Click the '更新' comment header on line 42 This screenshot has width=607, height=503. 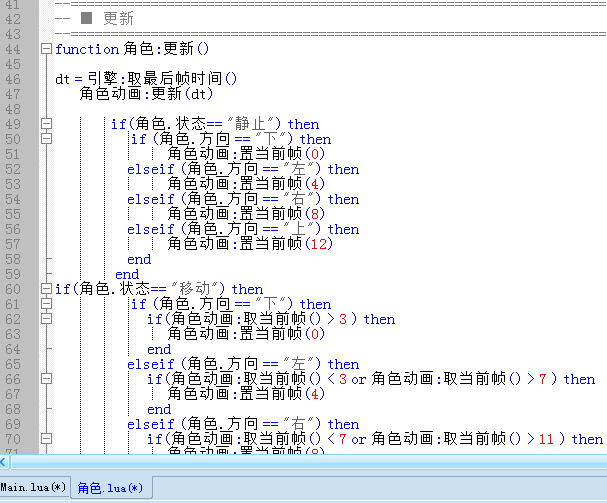pyautogui.click(x=118, y=19)
